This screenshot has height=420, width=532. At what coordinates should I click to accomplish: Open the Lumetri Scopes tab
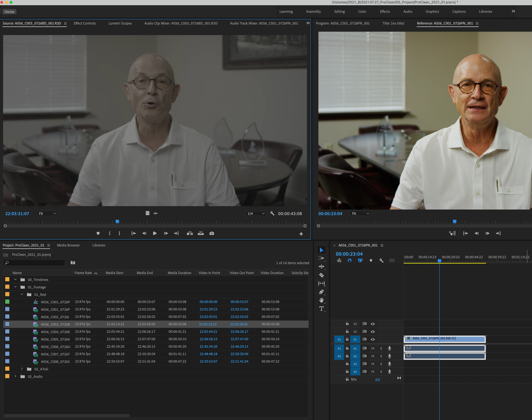tap(120, 23)
